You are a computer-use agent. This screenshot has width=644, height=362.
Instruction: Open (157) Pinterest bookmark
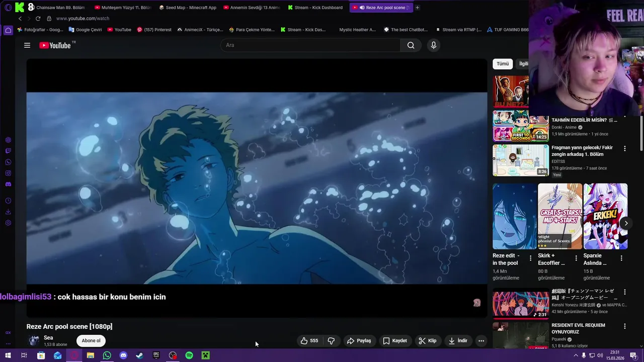(154, 30)
